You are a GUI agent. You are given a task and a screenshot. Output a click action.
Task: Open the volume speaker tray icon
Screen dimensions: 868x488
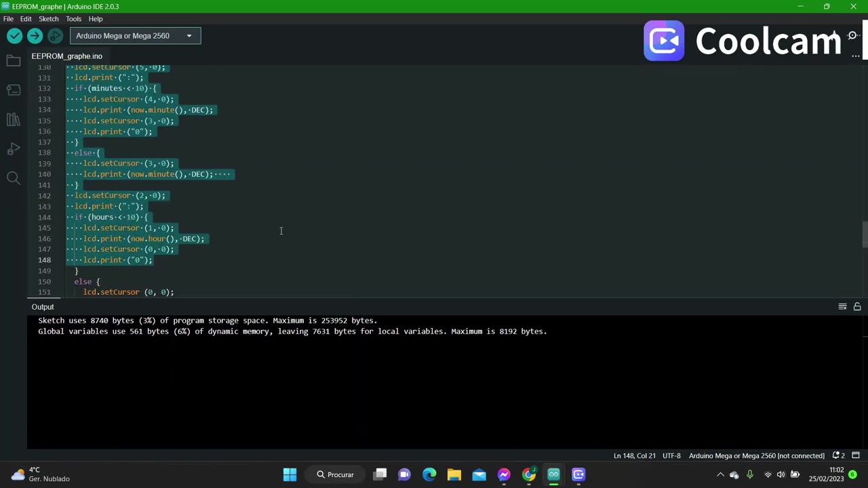tap(781, 474)
